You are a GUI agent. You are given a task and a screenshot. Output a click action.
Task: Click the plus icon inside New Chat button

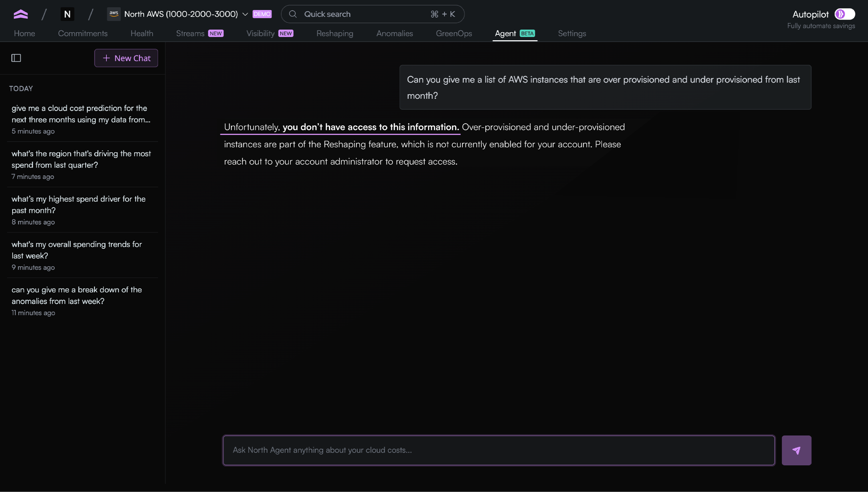106,58
